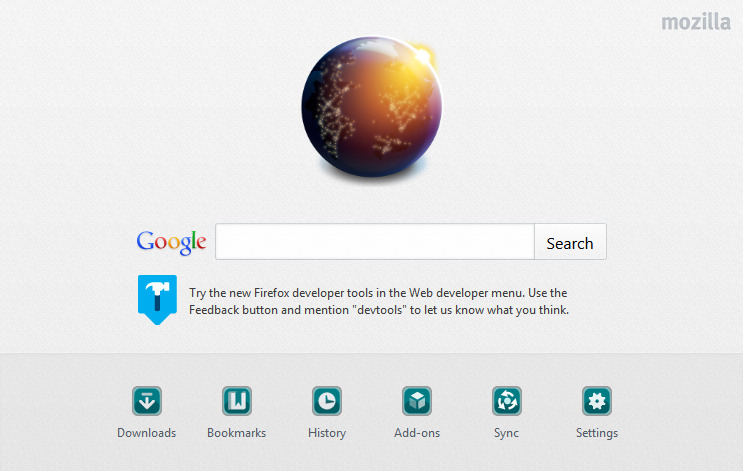
Task: Click the mozilla wordmark link
Action: [x=695, y=22]
